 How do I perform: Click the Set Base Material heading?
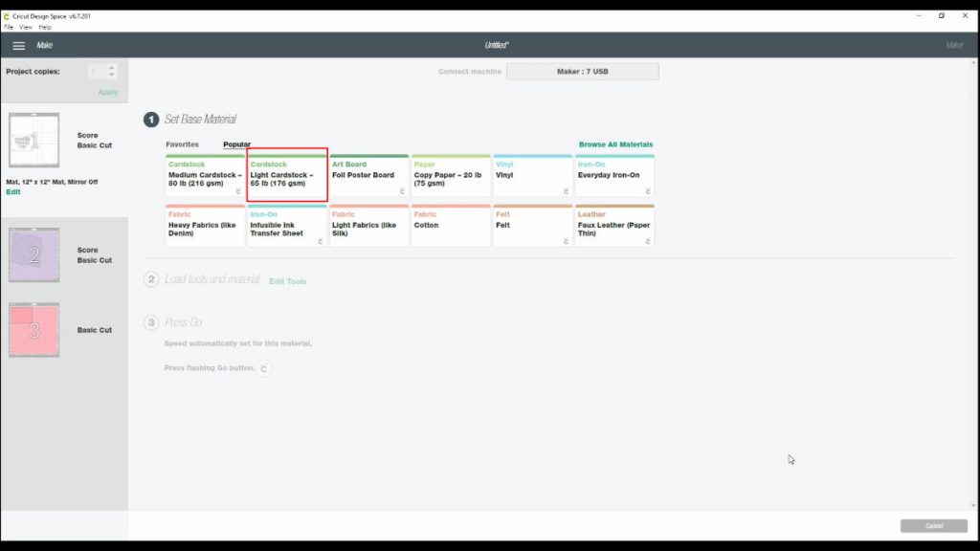(200, 120)
